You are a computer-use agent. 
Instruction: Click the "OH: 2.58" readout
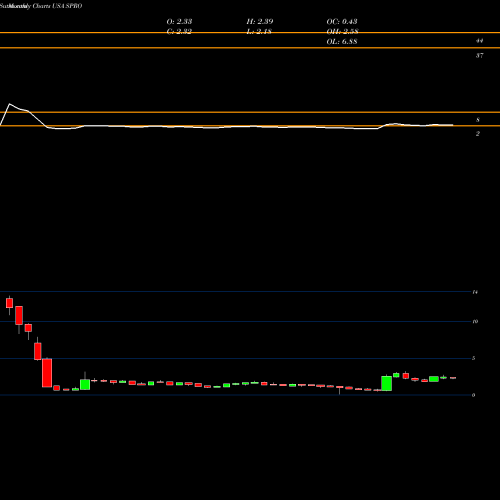point(342,31)
